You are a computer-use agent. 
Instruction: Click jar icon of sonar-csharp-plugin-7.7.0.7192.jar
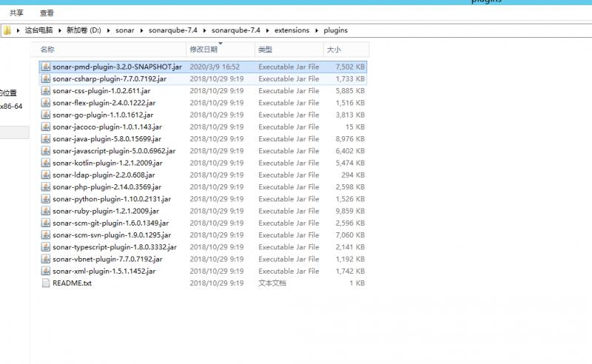(x=46, y=79)
